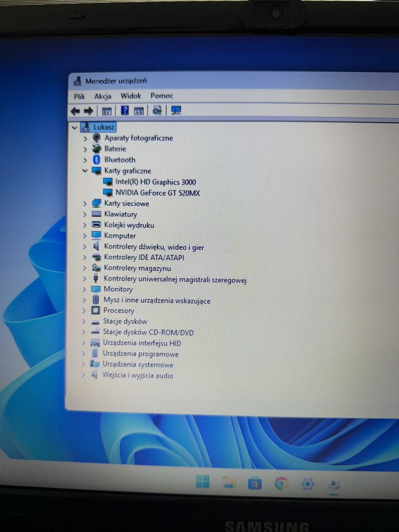Viewport: 399px width, 532px height.
Task: Click the USB icon for Kontrolery uniwersalnej magistrali
Action: point(96,278)
